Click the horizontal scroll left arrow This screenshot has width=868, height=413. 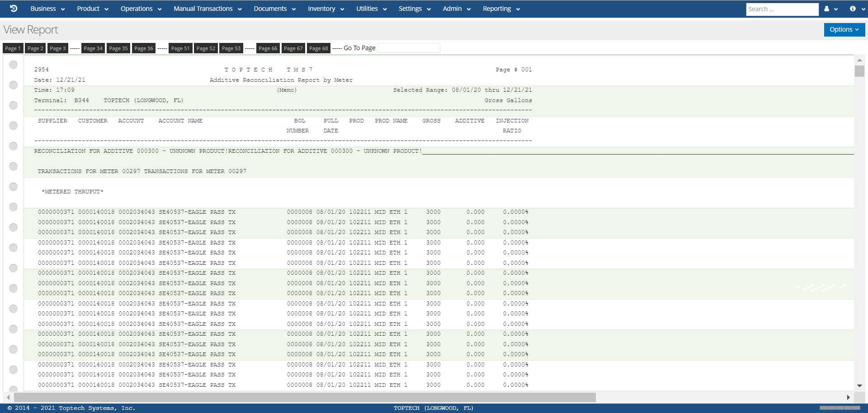tap(8, 397)
